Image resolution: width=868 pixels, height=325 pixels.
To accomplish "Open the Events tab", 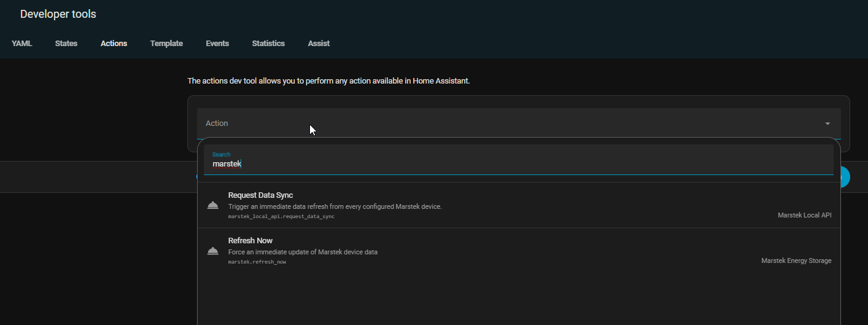I will pos(217,44).
